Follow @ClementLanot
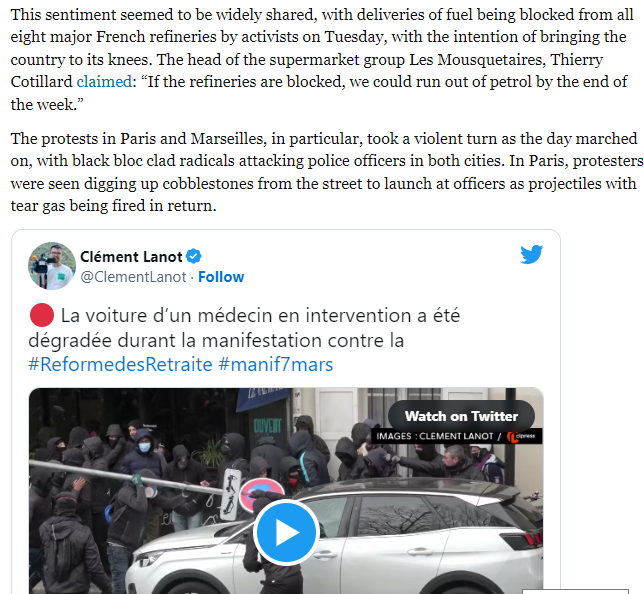 (x=221, y=277)
